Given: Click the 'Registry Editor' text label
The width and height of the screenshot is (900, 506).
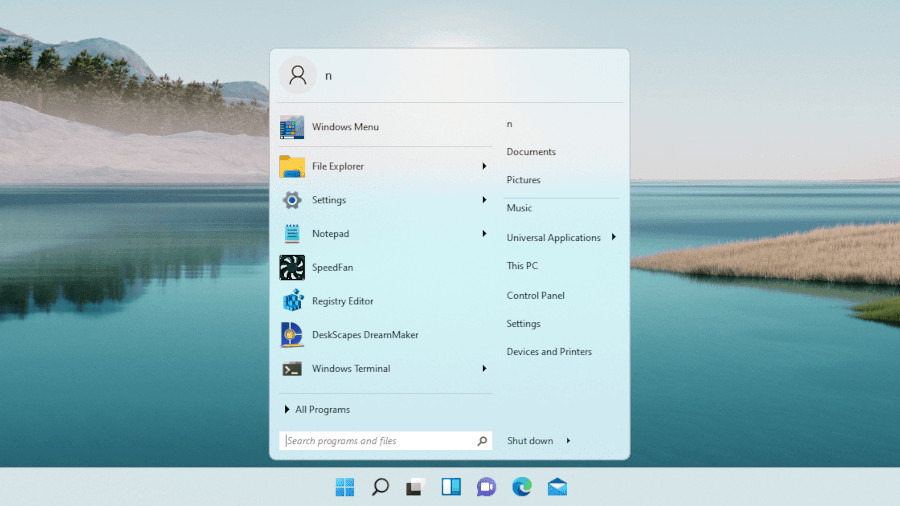Looking at the screenshot, I should [343, 301].
